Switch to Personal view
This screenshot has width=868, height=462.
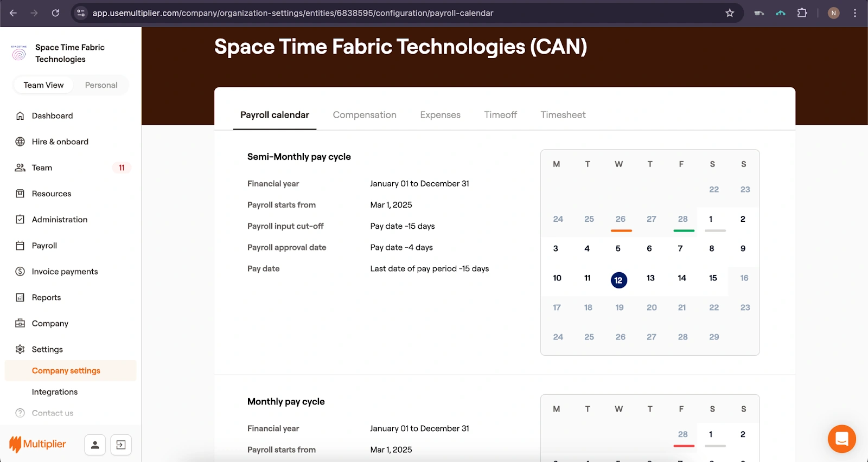pyautogui.click(x=101, y=85)
